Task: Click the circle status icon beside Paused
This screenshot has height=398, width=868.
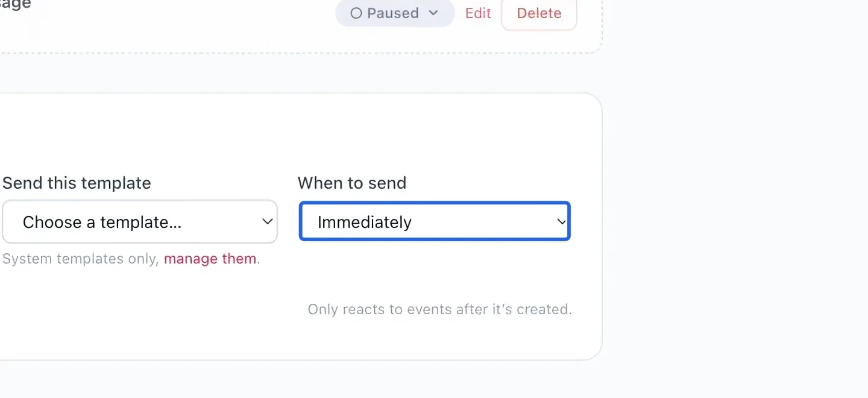Action: (356, 13)
